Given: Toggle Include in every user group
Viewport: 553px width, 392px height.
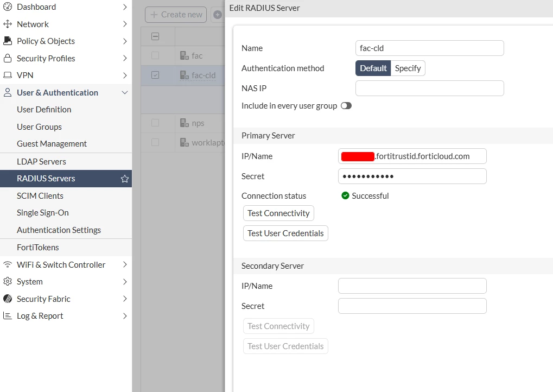Looking at the screenshot, I should (346, 106).
